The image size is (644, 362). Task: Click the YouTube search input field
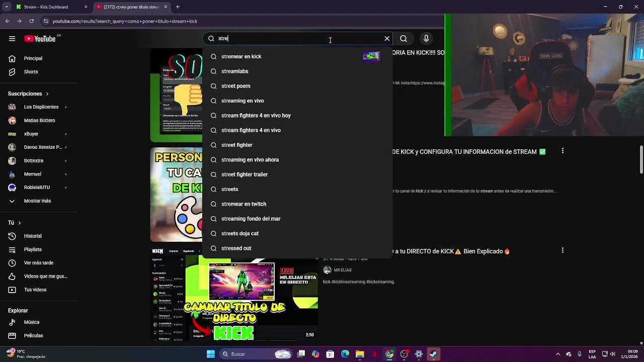click(299, 39)
